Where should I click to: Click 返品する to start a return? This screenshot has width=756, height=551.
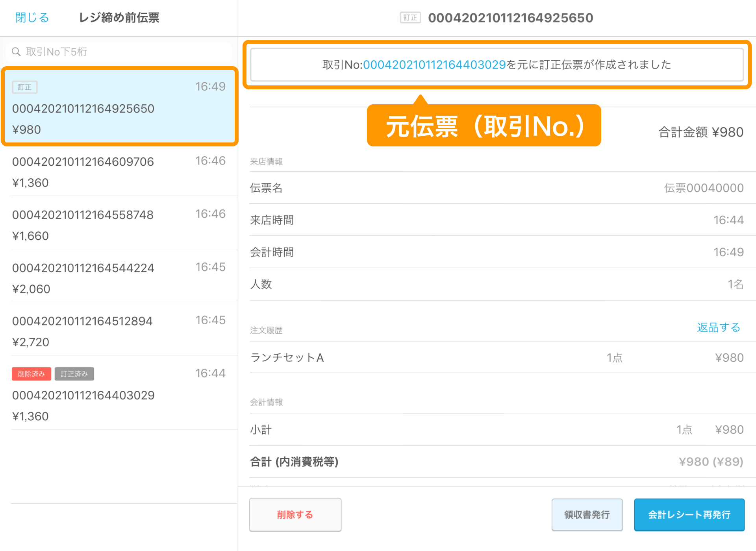pyautogui.click(x=718, y=327)
